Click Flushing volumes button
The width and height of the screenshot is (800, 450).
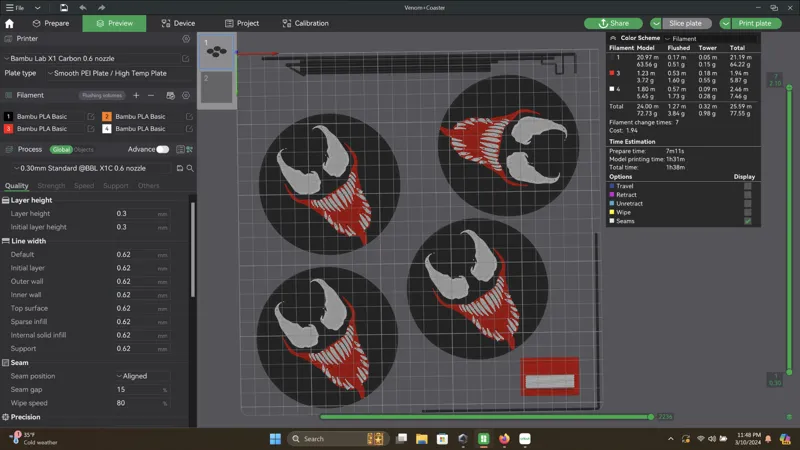coord(102,95)
